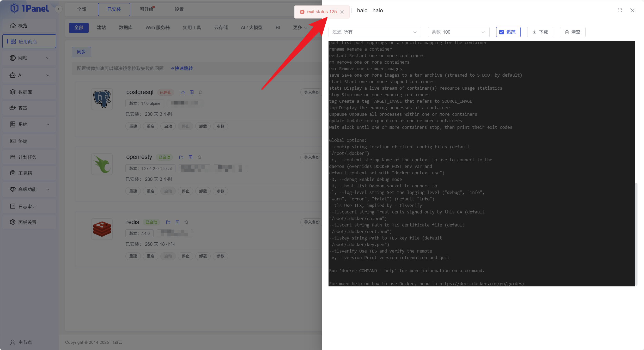The height and width of the screenshot is (350, 644).
Task: Open openresty install folder icon
Action: [x=181, y=157]
